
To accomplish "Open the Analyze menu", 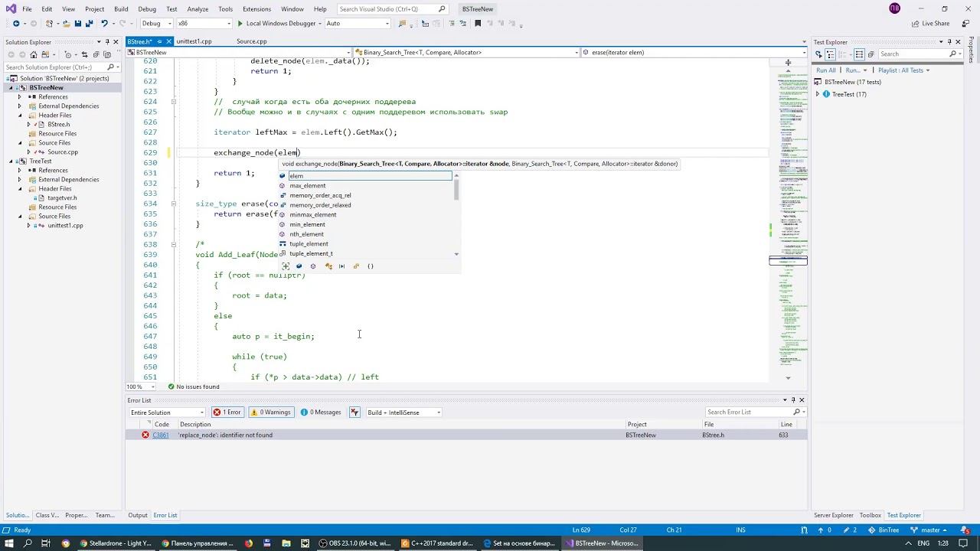I will coord(198,9).
